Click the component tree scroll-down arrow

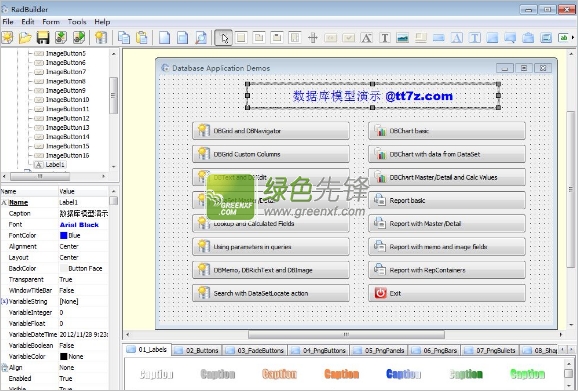(114, 167)
